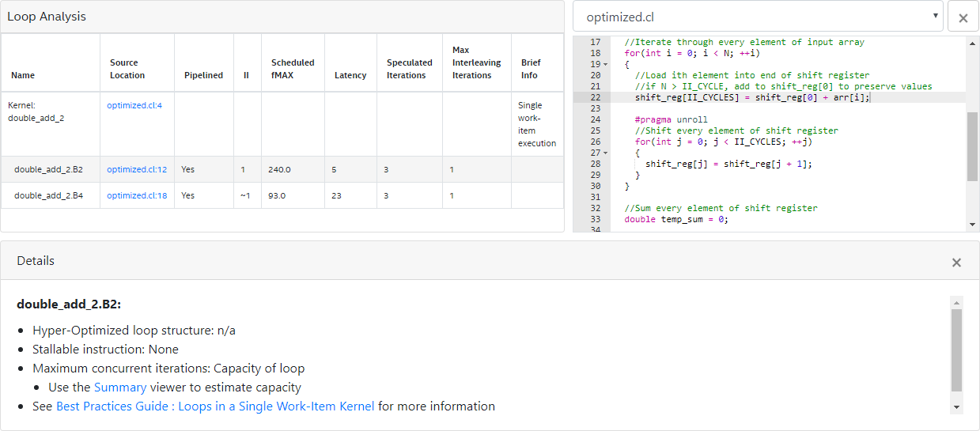Close the Details panel
980x431 pixels.
[x=956, y=262]
